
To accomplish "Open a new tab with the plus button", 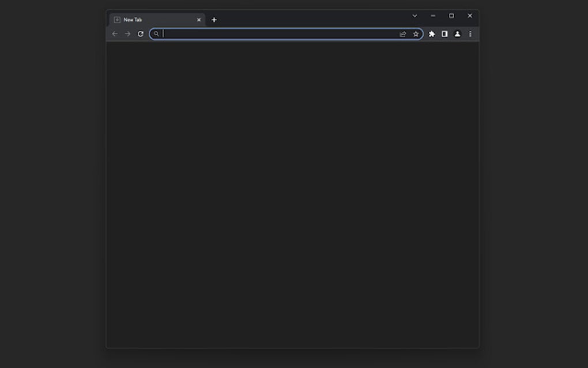I will pos(214,19).
